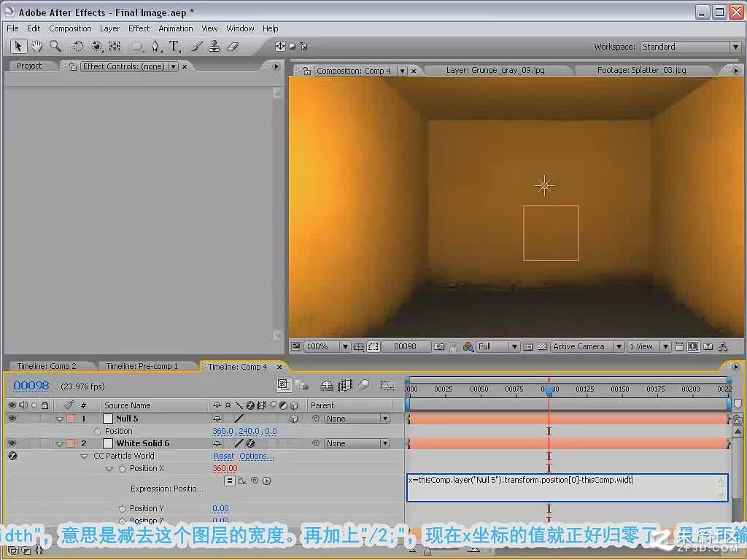The width and height of the screenshot is (747, 560).
Task: Collapse the CC Particle World effect
Action: 85,456
